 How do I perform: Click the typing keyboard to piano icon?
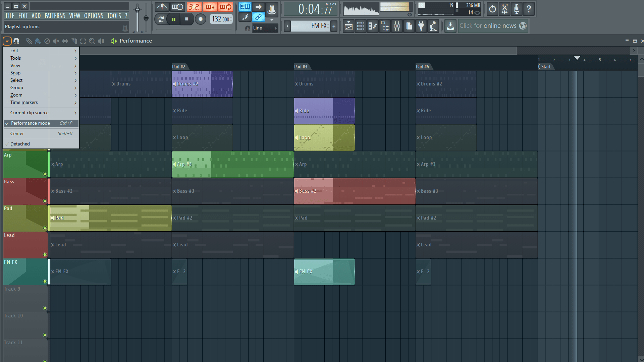tap(245, 7)
